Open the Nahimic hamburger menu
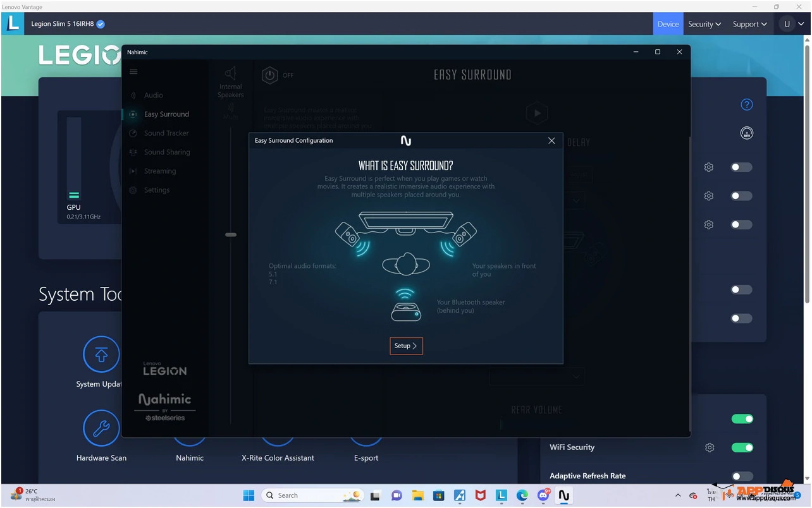Screen dimensions: 812x508 coord(133,72)
